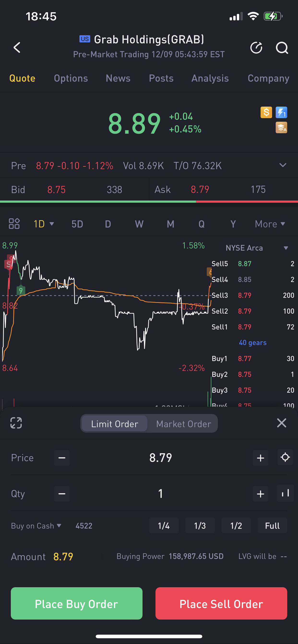This screenshot has height=644, width=298.
Task: Switch chart to weekly W timeframe
Action: pyautogui.click(x=139, y=224)
